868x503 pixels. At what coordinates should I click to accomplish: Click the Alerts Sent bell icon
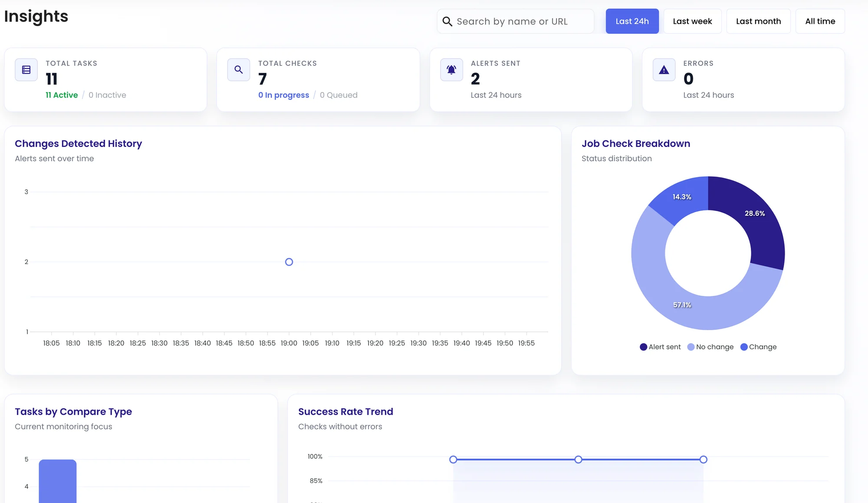point(451,69)
